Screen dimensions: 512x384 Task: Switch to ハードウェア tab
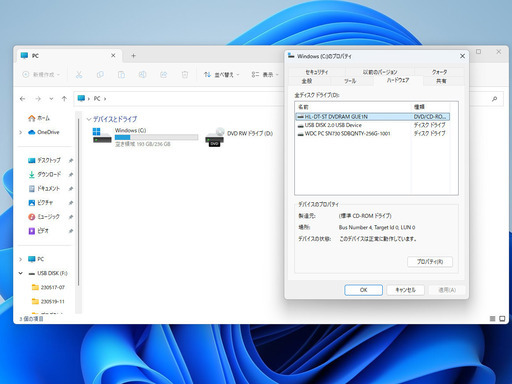[398, 80]
